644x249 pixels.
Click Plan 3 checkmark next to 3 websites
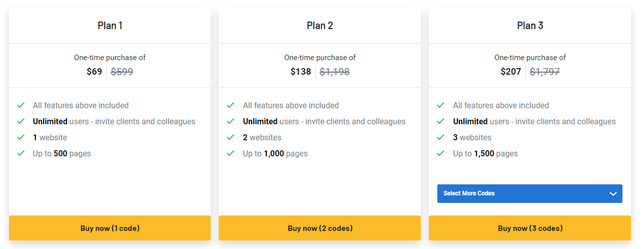(441, 137)
